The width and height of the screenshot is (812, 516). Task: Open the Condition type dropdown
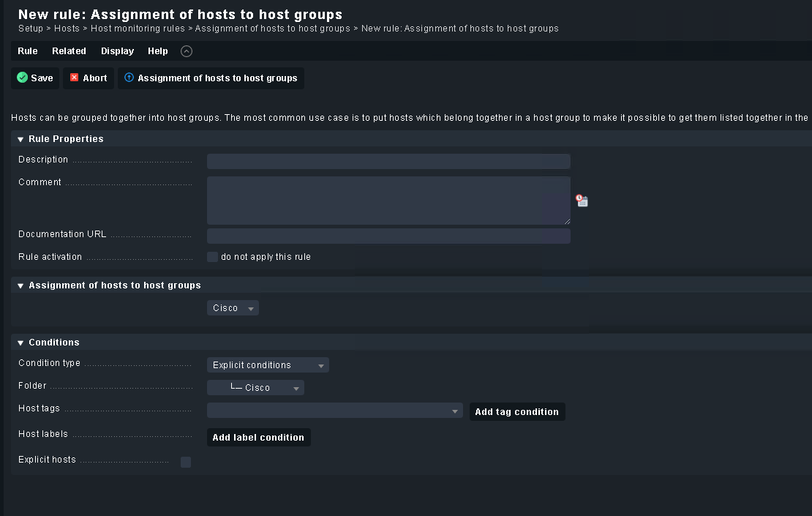point(268,365)
